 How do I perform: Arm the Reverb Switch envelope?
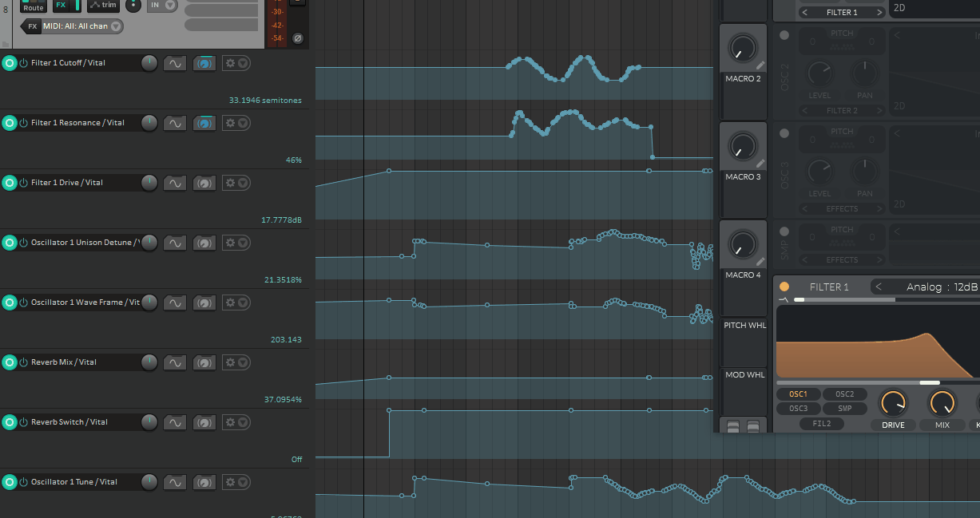click(10, 422)
